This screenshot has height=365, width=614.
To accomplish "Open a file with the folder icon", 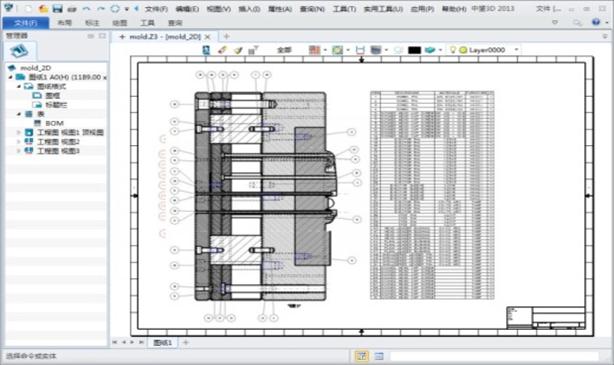I will click(43, 8).
